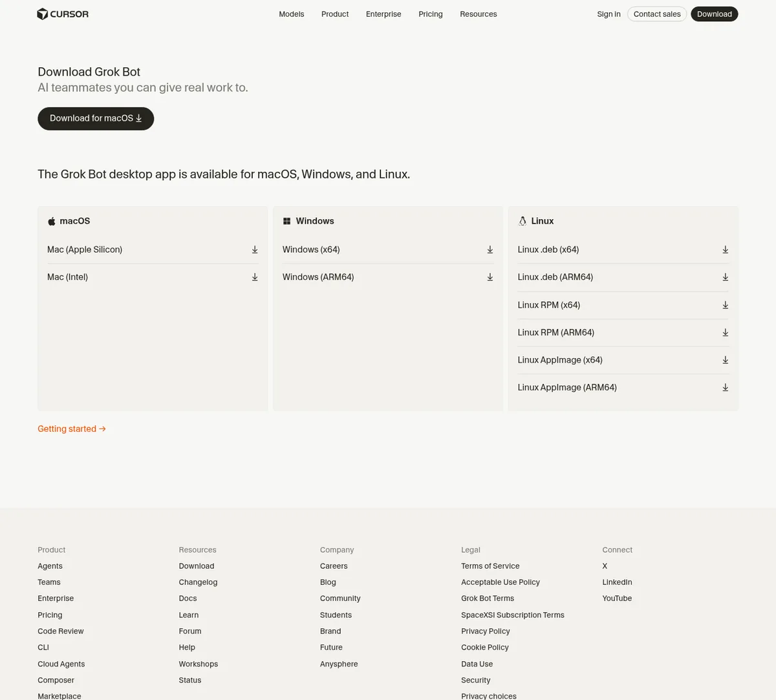Open Students footer link

(x=336, y=615)
